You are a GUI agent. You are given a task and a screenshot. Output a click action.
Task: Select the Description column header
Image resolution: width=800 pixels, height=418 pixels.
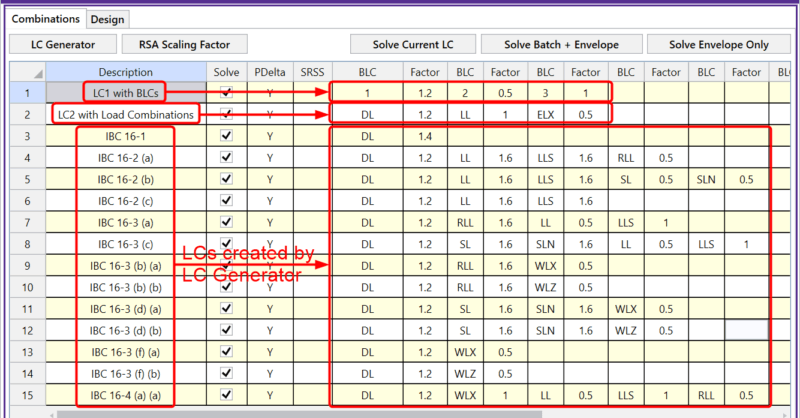click(125, 73)
